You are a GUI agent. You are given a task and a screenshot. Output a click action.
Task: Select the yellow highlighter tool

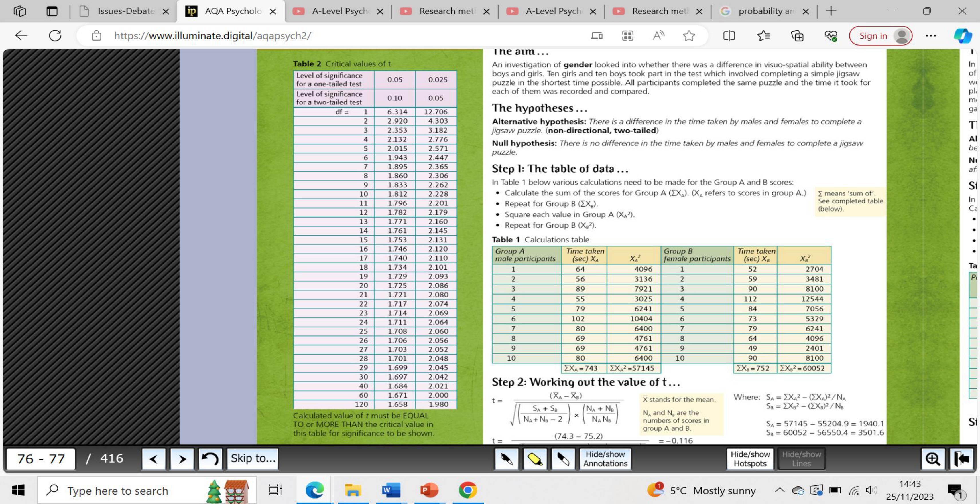[535, 459]
